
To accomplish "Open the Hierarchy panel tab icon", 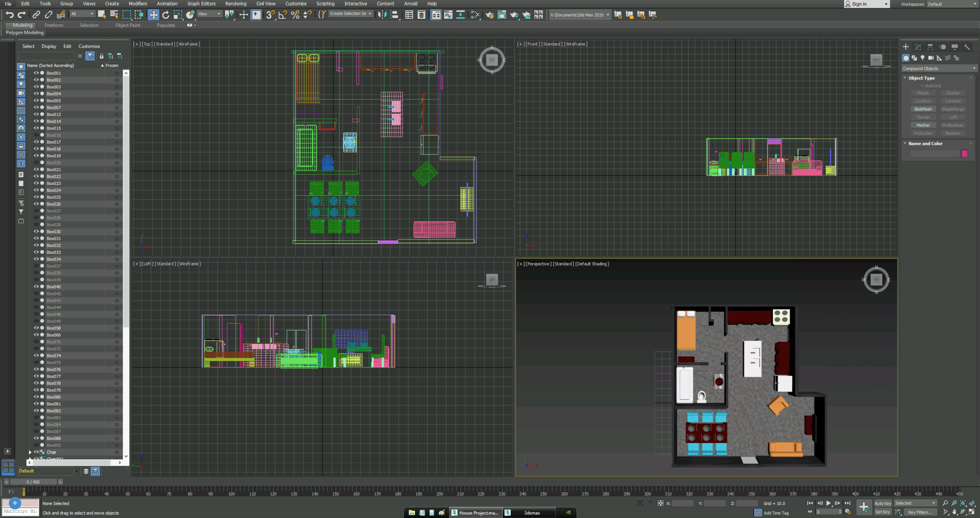I will 930,47.
